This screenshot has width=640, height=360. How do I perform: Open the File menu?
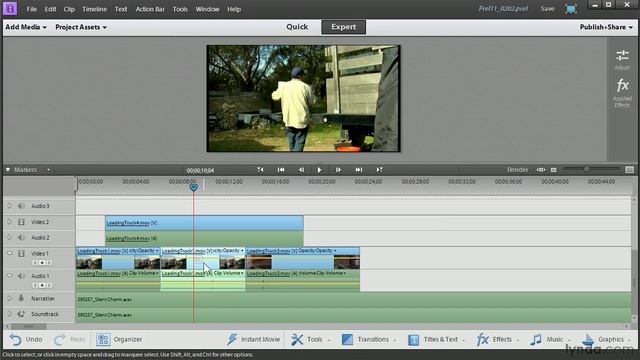[31, 9]
